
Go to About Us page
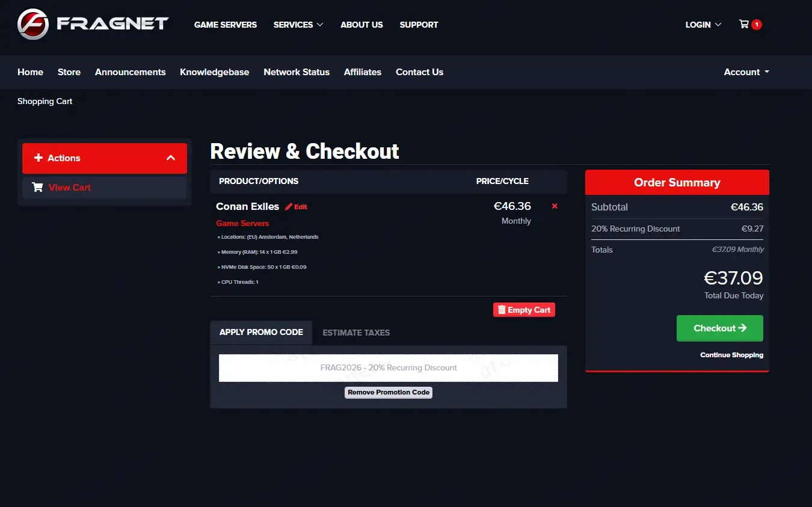pyautogui.click(x=361, y=25)
